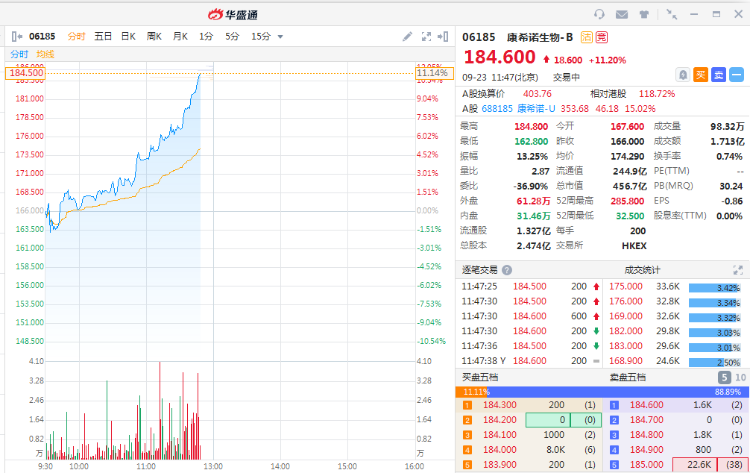Open the pencil drawing tool

pyautogui.click(x=408, y=36)
